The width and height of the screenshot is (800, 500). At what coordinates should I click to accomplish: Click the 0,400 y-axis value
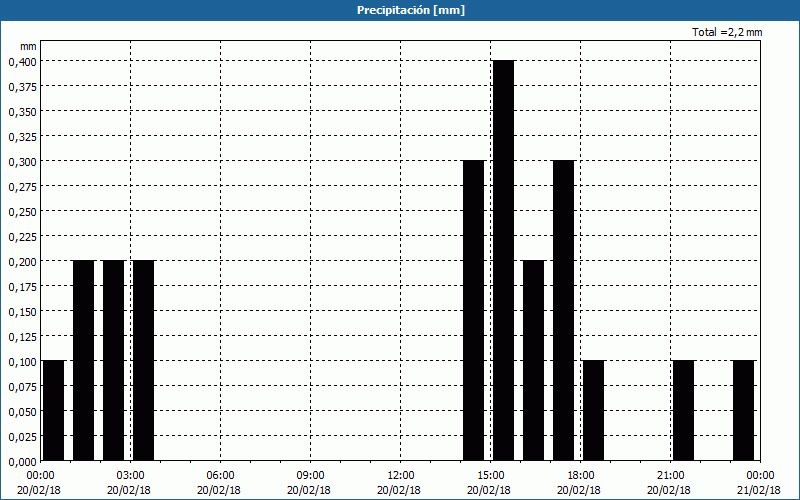coord(22,61)
